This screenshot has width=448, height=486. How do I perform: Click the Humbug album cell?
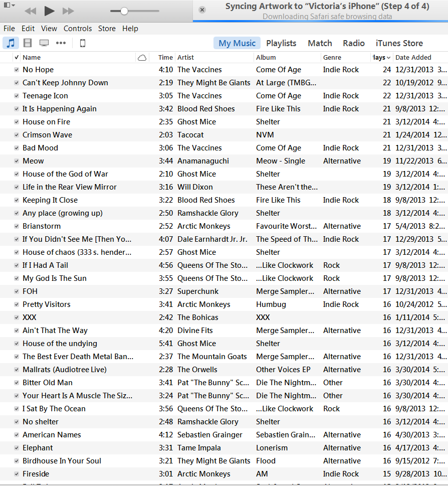[x=271, y=304]
